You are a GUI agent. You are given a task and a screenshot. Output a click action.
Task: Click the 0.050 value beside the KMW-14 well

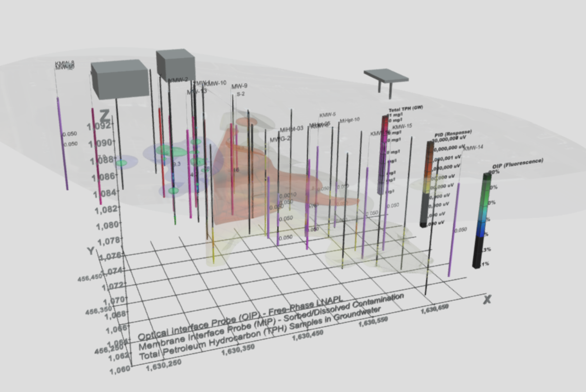(x=460, y=230)
